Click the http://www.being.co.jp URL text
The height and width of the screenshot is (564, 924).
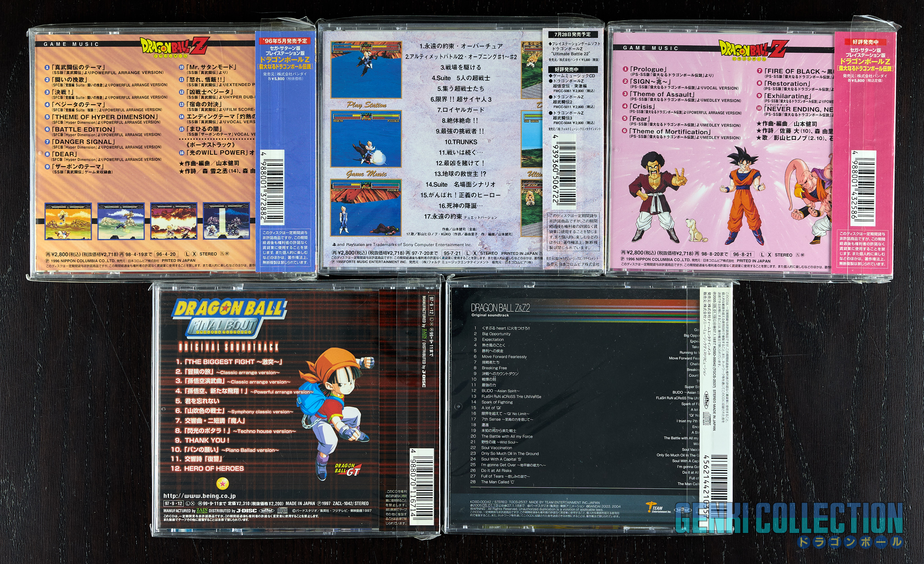[x=199, y=496]
